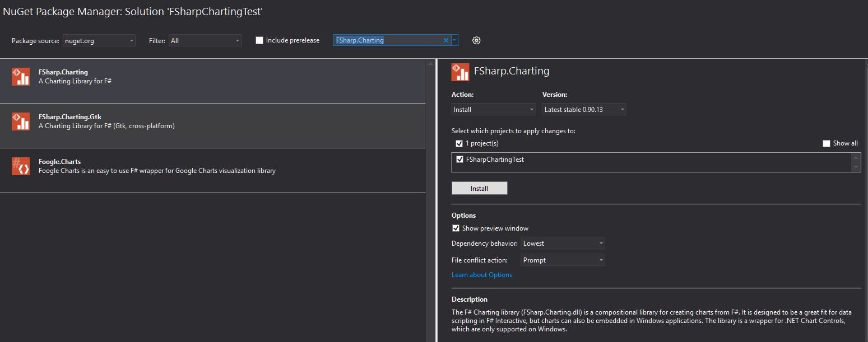
Task: Uncheck the FSharpChartingTest project checkbox
Action: (460, 160)
